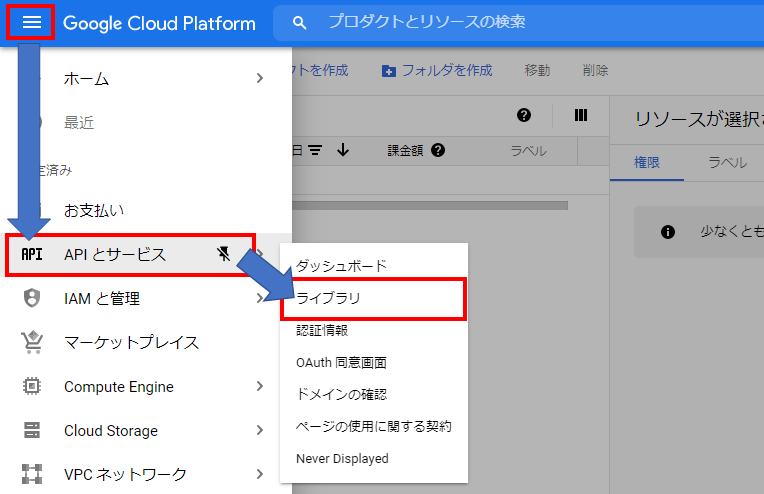Click the Cloud Storage icon
764x494 pixels.
pyautogui.click(x=32, y=430)
